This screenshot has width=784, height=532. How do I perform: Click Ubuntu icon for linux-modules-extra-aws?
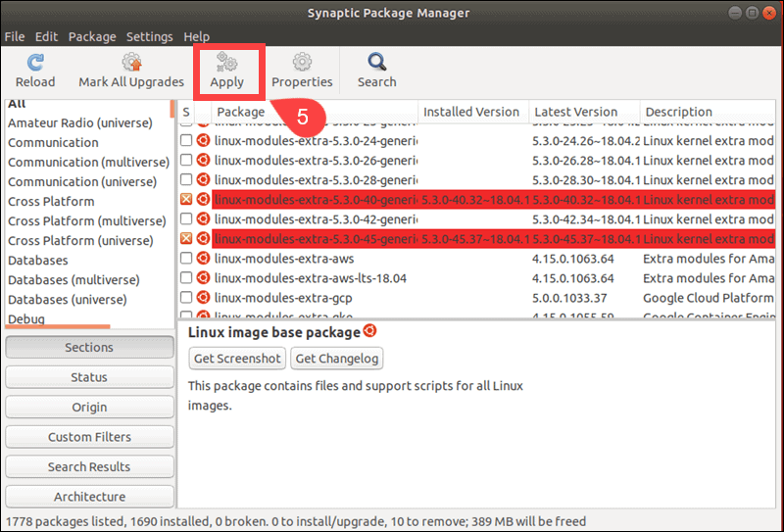point(203,259)
